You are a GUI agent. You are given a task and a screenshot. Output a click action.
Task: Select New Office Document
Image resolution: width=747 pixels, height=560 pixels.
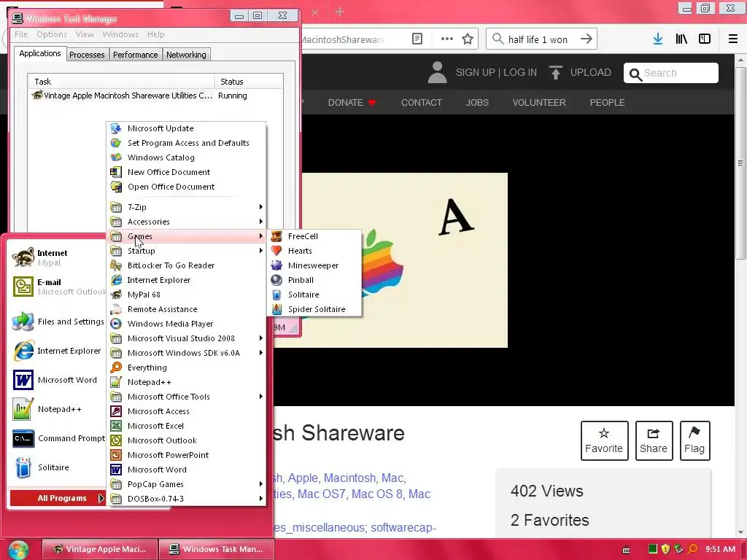point(186,172)
